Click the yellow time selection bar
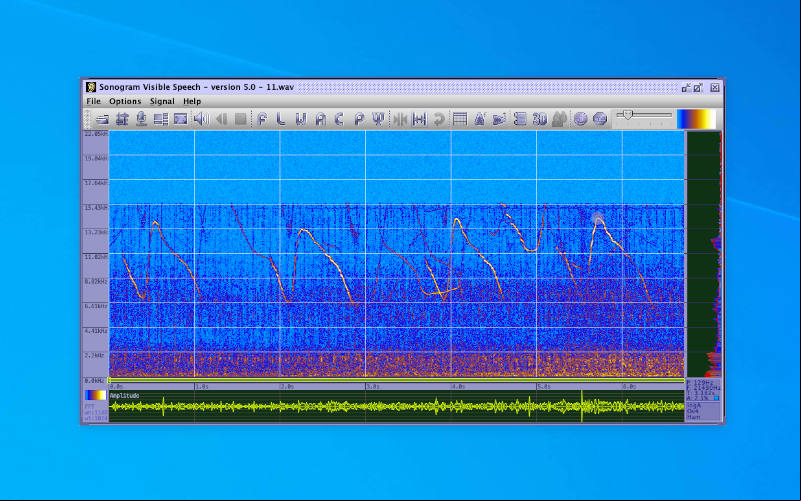This screenshot has width=801, height=501. tap(396, 380)
